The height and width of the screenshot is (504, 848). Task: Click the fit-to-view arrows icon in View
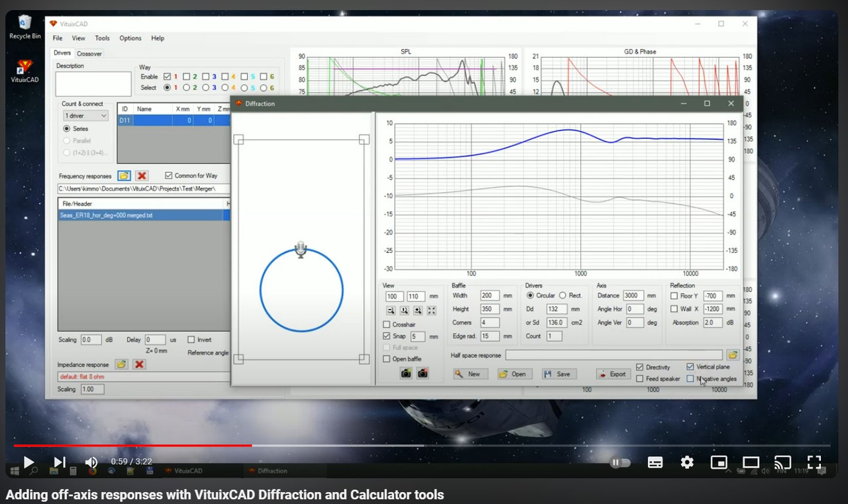pyautogui.click(x=432, y=310)
